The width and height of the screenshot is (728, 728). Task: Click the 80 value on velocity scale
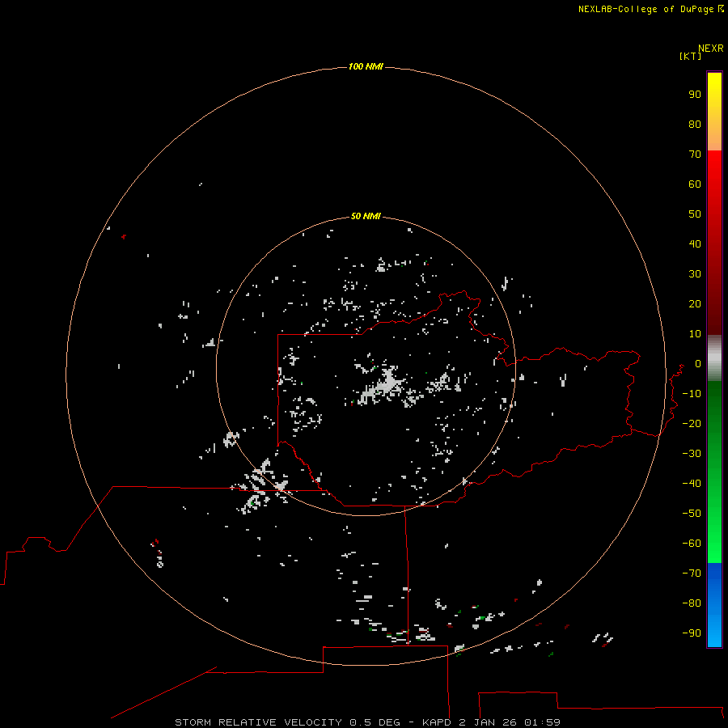695,124
